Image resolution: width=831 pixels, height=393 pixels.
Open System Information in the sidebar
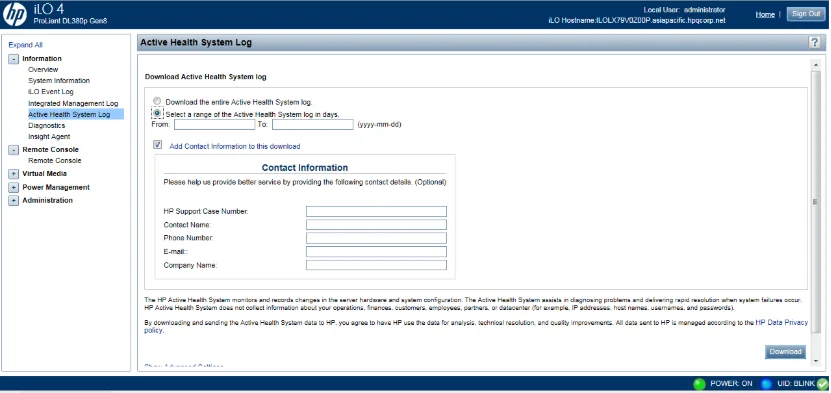click(x=59, y=81)
